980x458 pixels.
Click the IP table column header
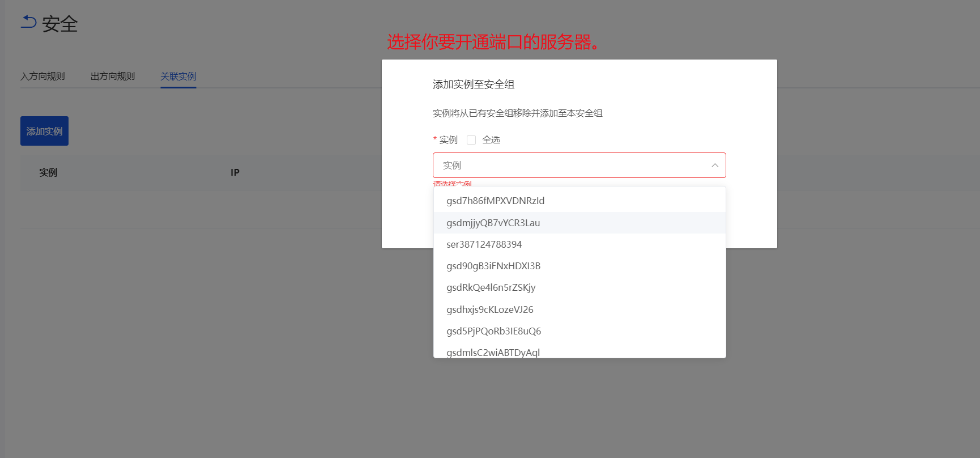click(235, 172)
